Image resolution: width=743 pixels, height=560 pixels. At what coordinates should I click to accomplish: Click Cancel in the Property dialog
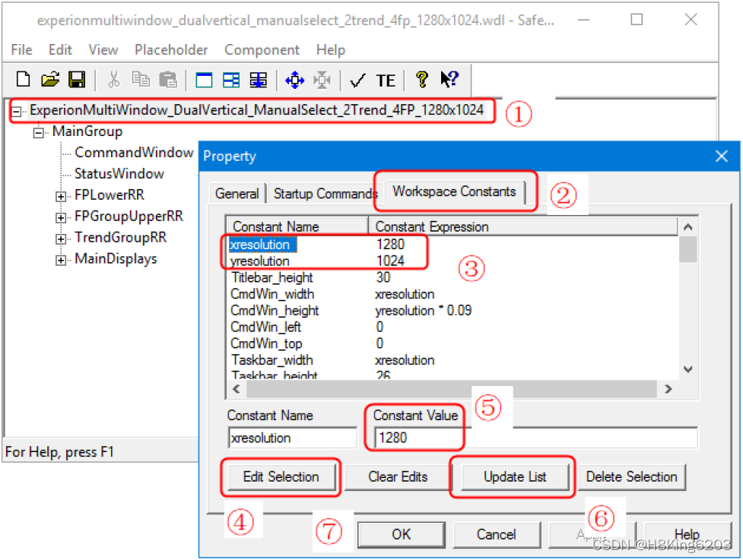(496, 534)
